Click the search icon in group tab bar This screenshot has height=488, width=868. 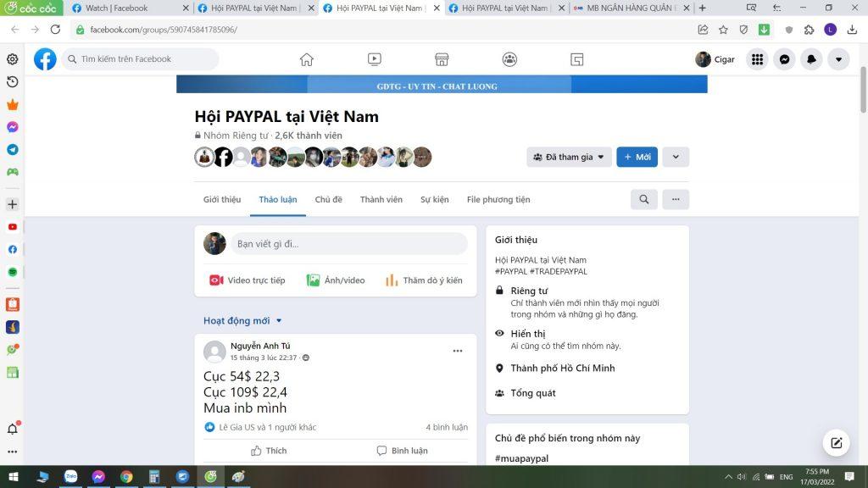[644, 199]
